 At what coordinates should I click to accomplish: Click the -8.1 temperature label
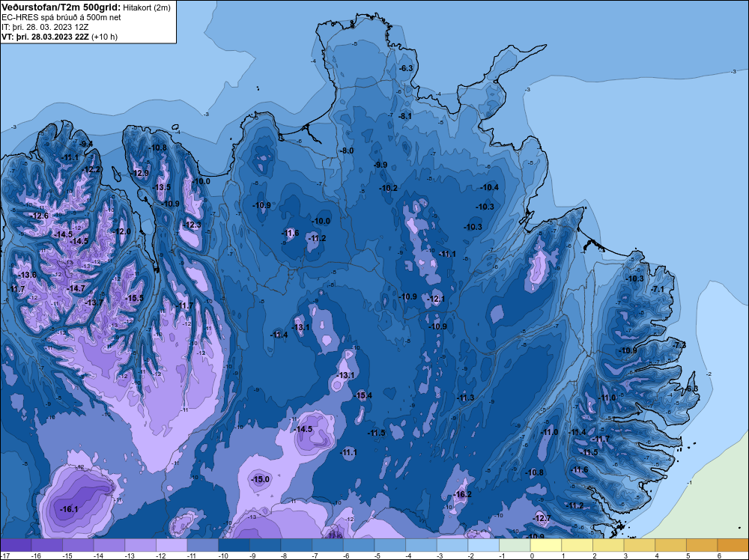coord(405,116)
